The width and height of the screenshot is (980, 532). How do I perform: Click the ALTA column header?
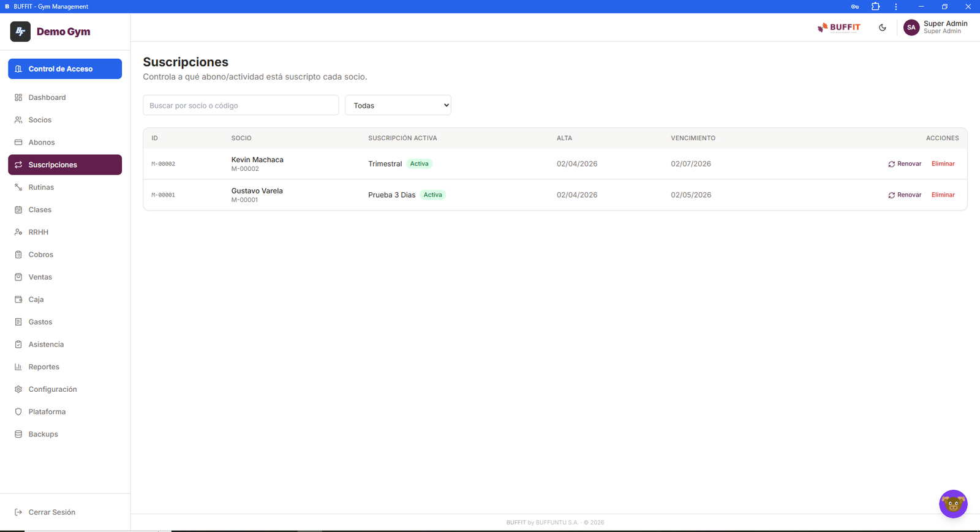564,138
